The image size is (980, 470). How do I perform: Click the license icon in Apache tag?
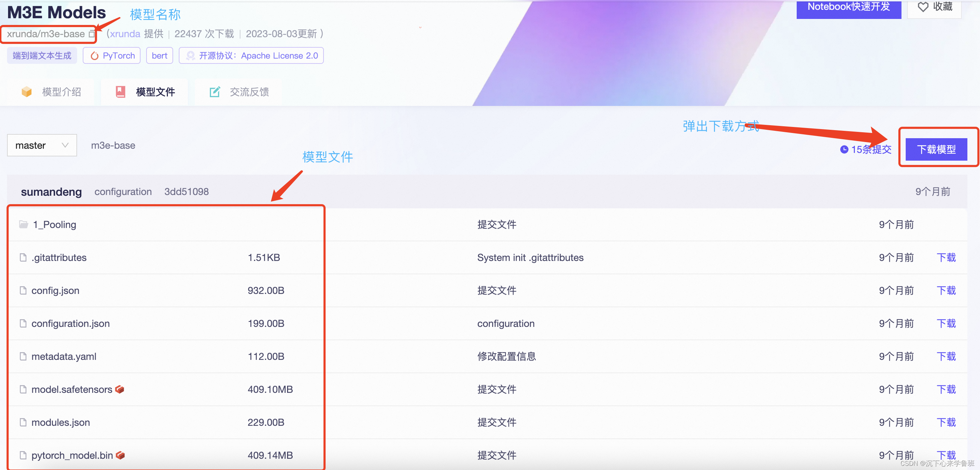point(190,56)
